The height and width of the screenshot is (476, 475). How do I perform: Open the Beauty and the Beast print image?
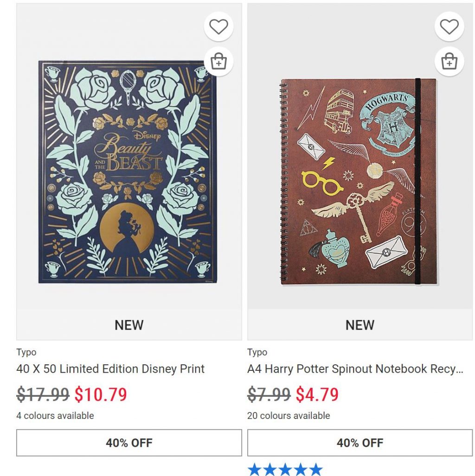127,171
